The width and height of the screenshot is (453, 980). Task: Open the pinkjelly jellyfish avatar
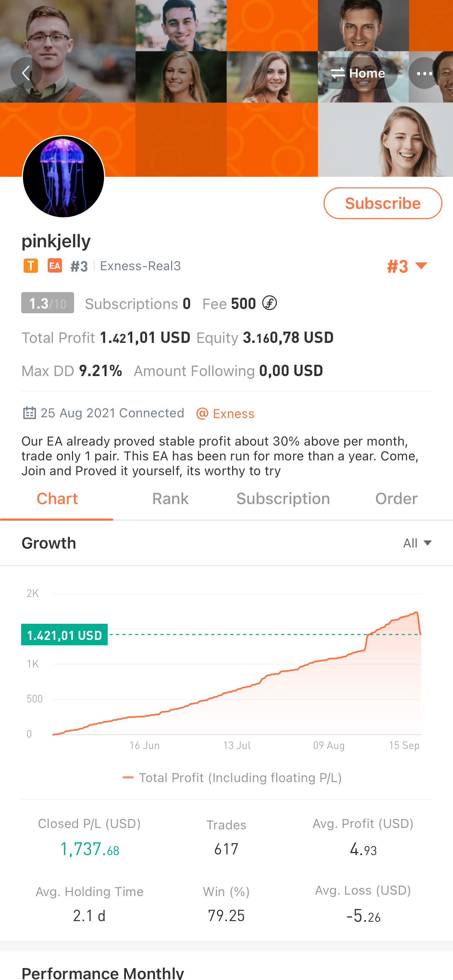point(64,176)
